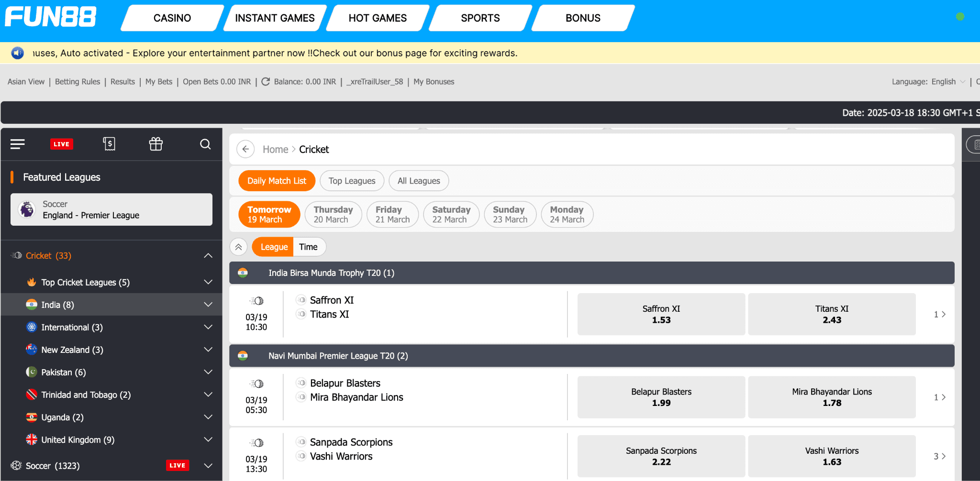This screenshot has width=980, height=481.
Task: Click the back arrow next to Home breadcrumb
Action: (x=245, y=149)
